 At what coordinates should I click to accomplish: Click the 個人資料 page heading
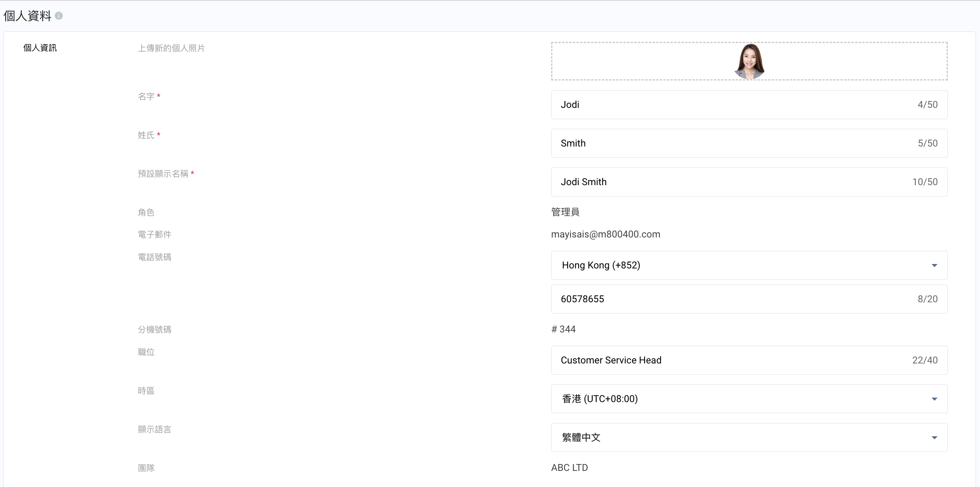(x=27, y=16)
